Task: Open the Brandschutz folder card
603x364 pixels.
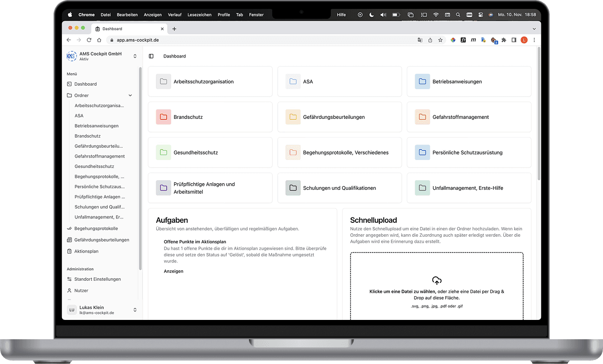Action: tap(210, 117)
